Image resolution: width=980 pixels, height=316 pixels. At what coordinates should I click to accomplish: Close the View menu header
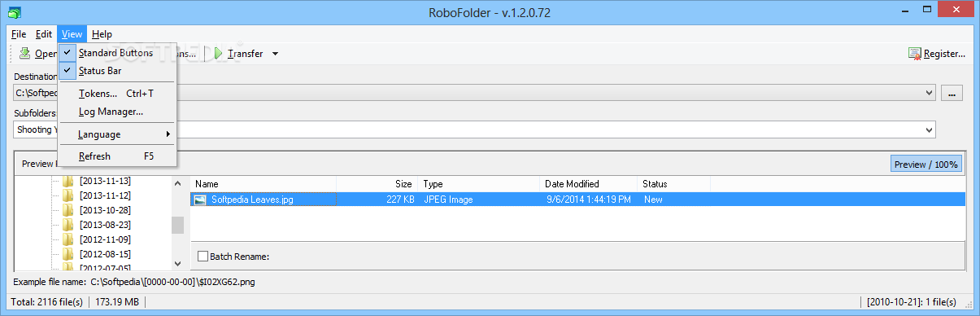pos(72,34)
